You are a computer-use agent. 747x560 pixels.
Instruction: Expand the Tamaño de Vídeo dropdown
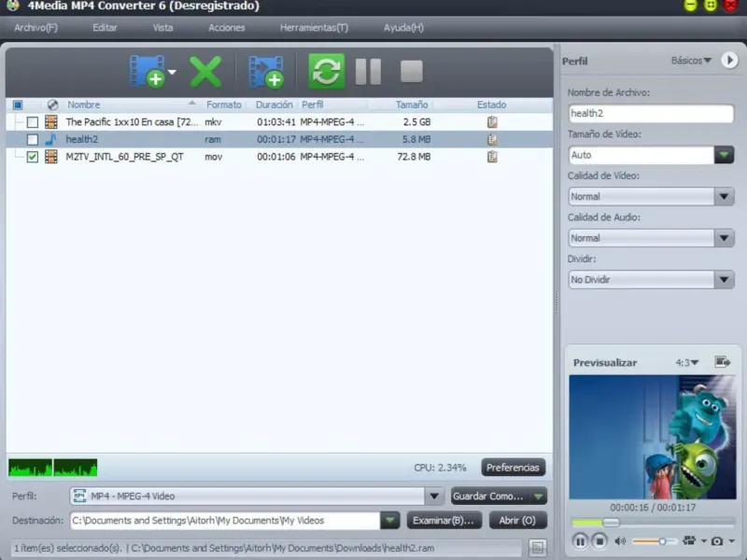point(725,155)
